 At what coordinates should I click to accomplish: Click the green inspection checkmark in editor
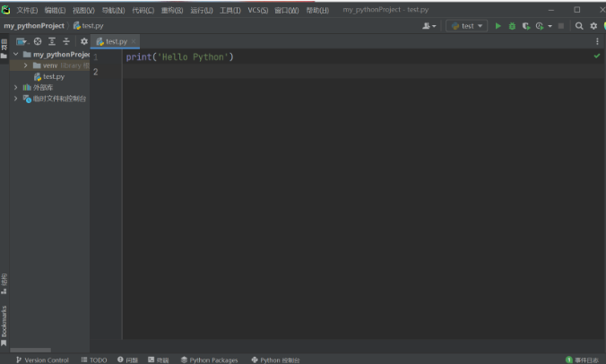tap(597, 56)
